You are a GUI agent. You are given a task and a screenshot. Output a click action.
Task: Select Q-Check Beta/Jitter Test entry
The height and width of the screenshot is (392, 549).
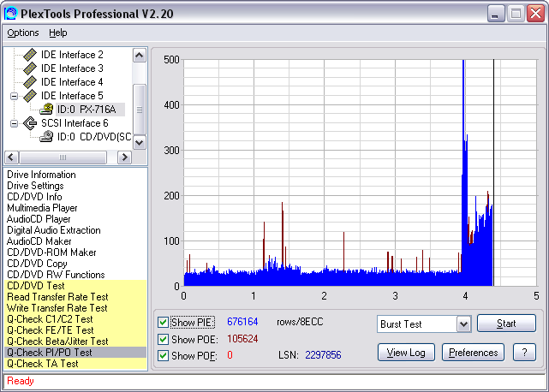tap(75, 342)
